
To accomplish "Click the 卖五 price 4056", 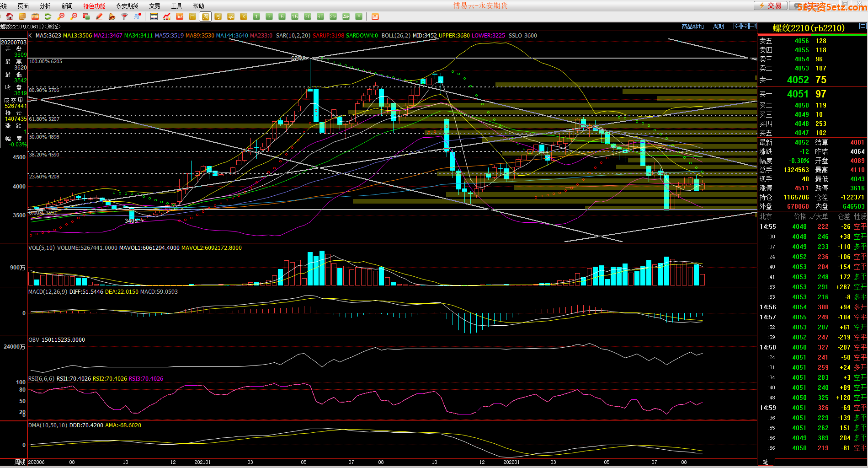I will point(802,41).
